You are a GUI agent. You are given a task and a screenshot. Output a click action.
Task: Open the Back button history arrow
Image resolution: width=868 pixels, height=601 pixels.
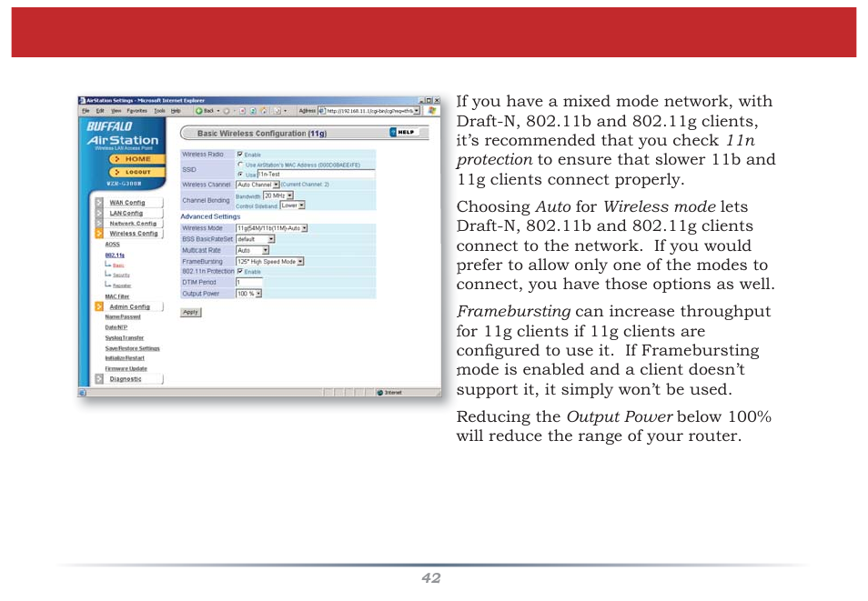218,111
